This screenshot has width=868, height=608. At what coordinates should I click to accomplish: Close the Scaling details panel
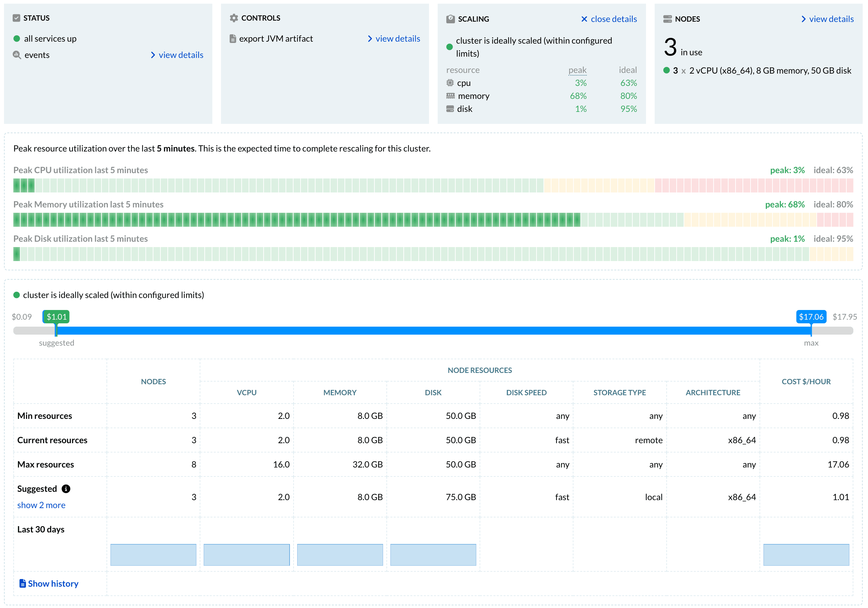[x=609, y=19]
